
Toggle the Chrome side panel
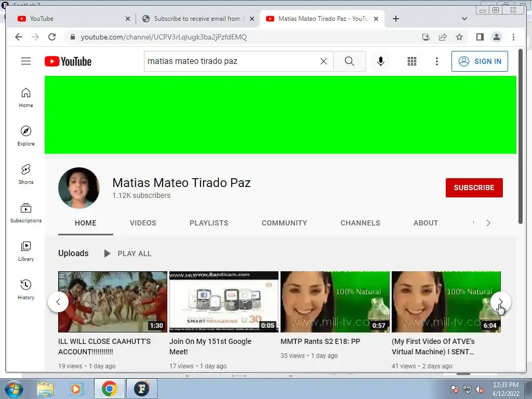click(x=480, y=37)
